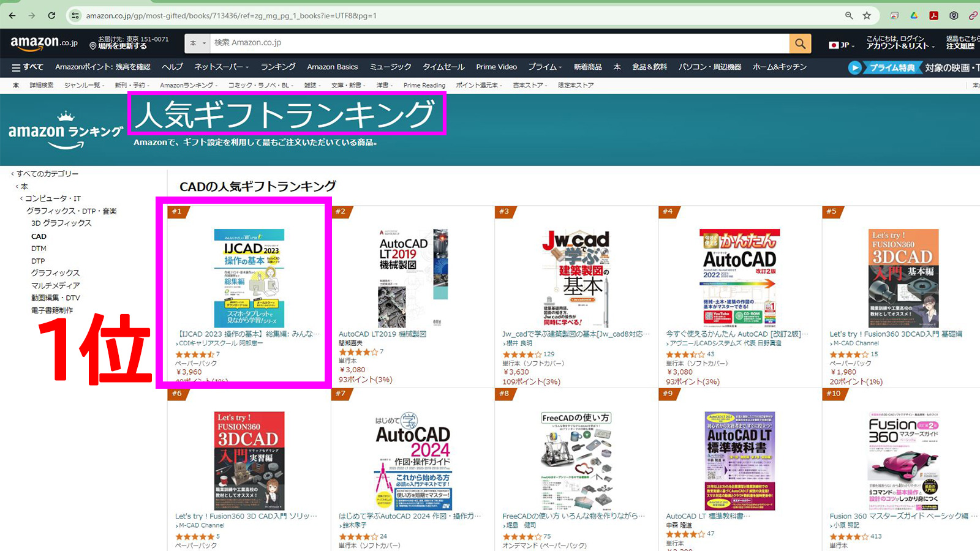This screenshot has height=551, width=980.
Task: Open Amazon Basics in the nav bar
Action: (x=333, y=67)
